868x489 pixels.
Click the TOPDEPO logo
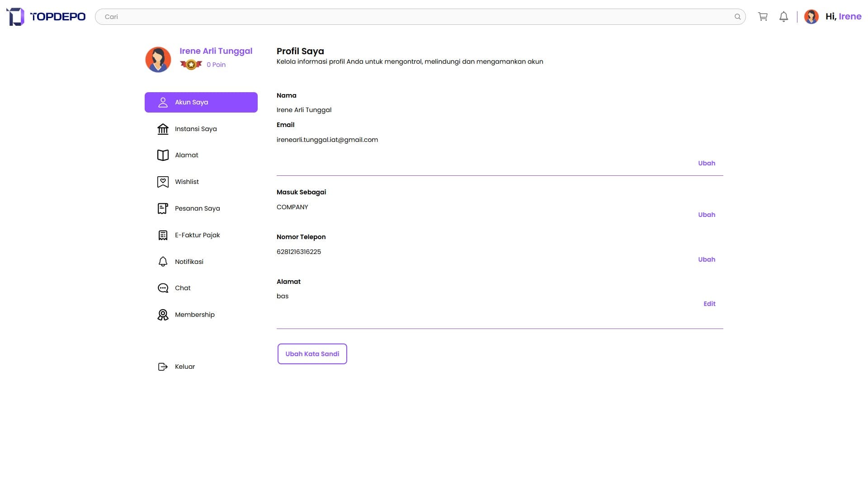click(46, 17)
